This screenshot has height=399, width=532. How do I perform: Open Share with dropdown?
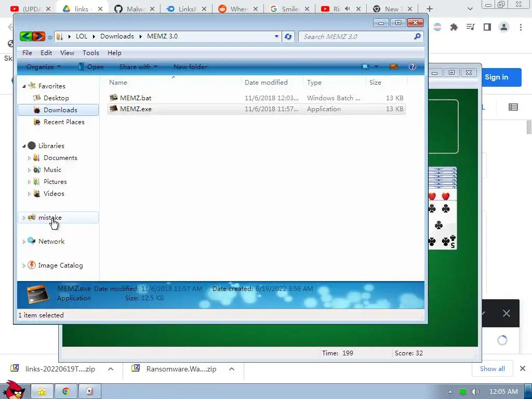point(138,67)
